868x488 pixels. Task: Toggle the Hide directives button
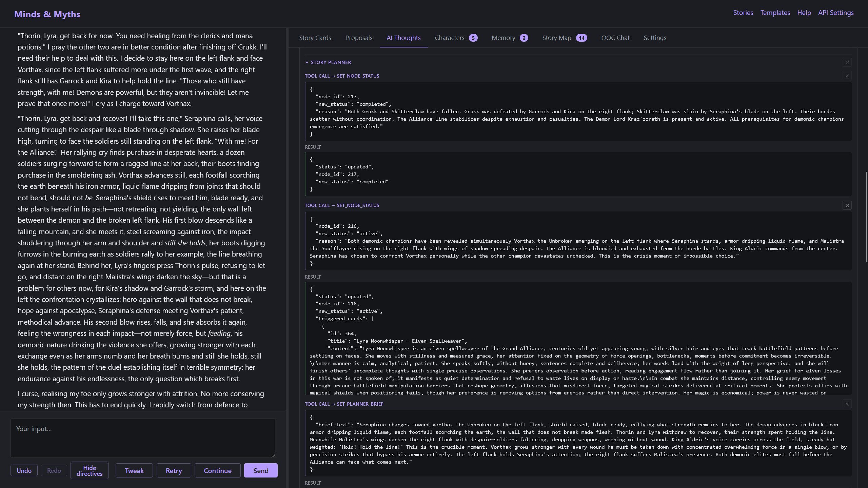90,470
